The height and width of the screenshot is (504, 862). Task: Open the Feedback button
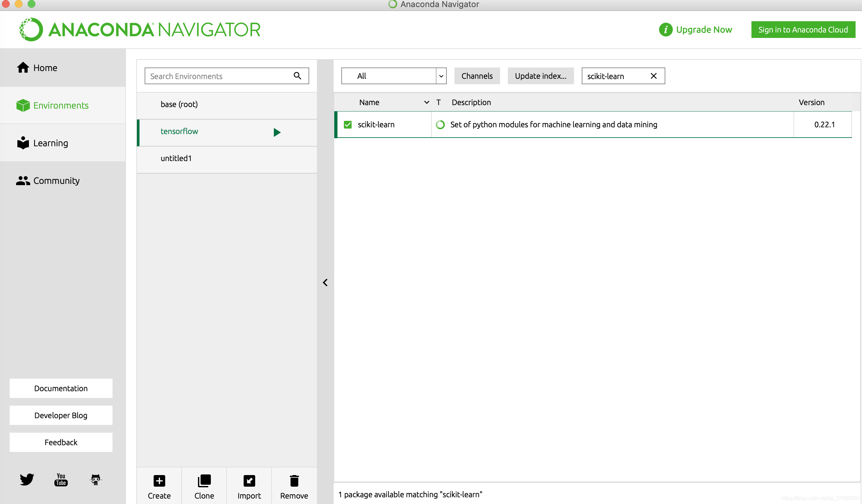61,442
